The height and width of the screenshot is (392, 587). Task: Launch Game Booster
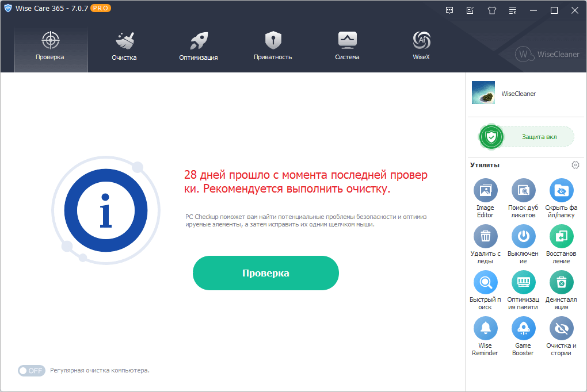coord(523,329)
